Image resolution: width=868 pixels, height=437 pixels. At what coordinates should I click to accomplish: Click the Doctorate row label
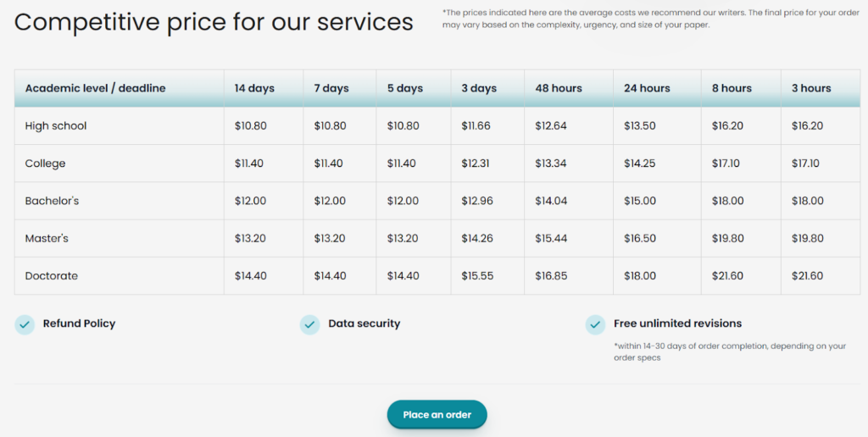pyautogui.click(x=52, y=276)
